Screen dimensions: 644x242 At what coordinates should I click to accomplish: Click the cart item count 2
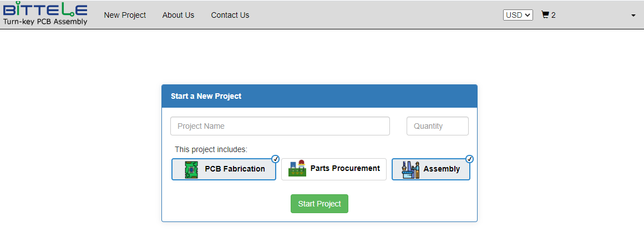[x=554, y=15]
